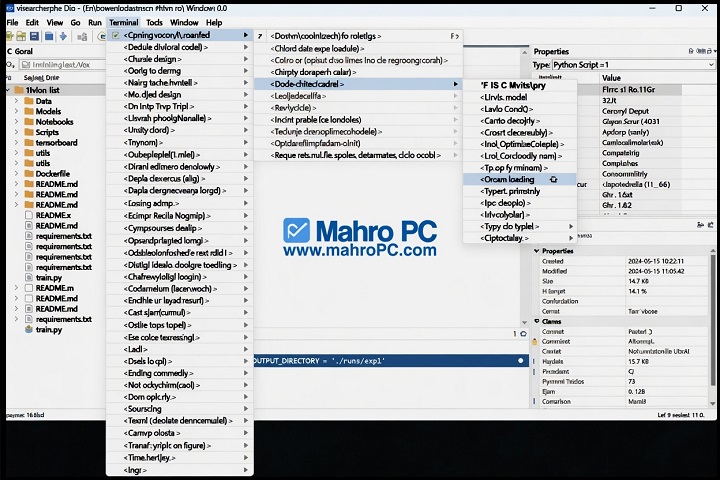Click the editor scrollbar down arrow
Image resolution: width=720 pixels, height=480 pixels.
pyautogui.click(x=524, y=322)
